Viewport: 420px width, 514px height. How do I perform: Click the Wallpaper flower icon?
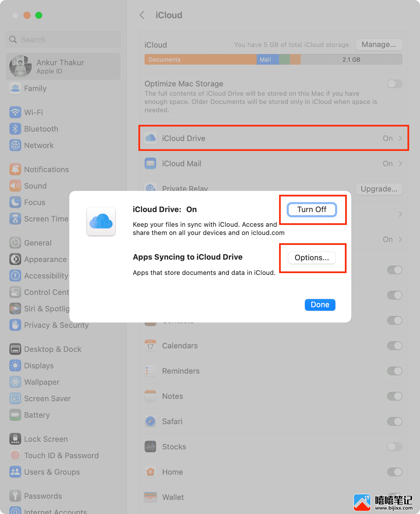pyautogui.click(x=15, y=382)
